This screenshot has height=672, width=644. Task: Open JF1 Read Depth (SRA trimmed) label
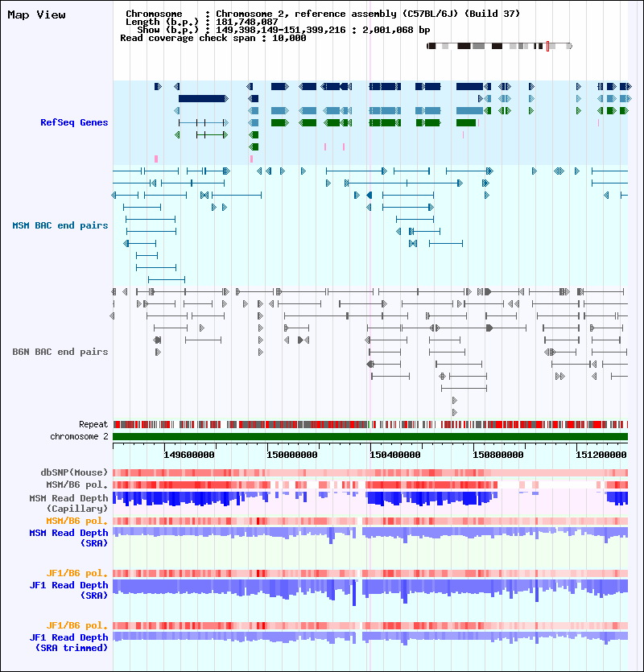68,642
